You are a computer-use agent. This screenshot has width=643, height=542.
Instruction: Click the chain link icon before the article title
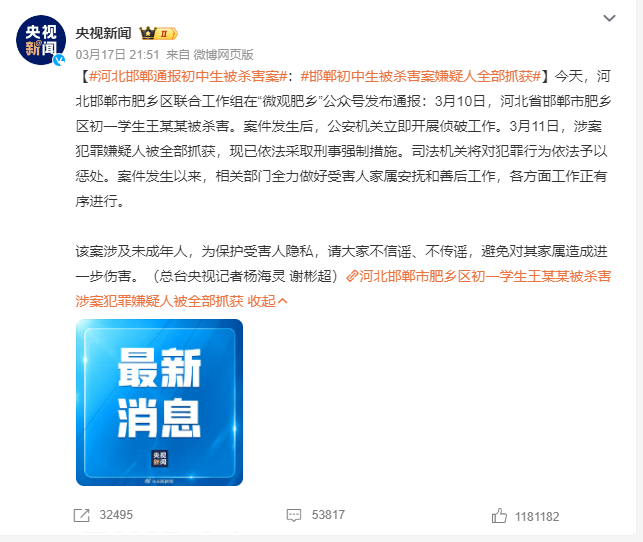tap(352, 276)
